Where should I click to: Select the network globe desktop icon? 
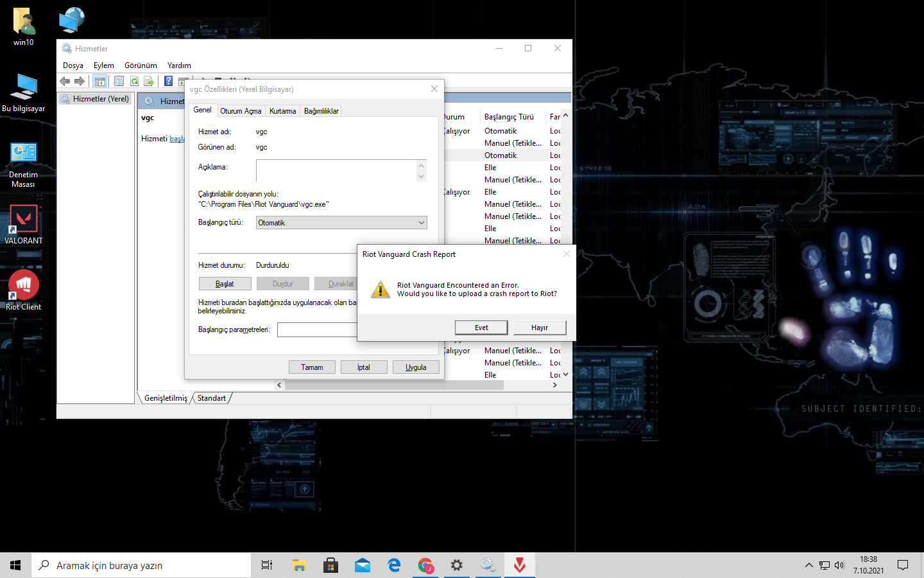72,21
